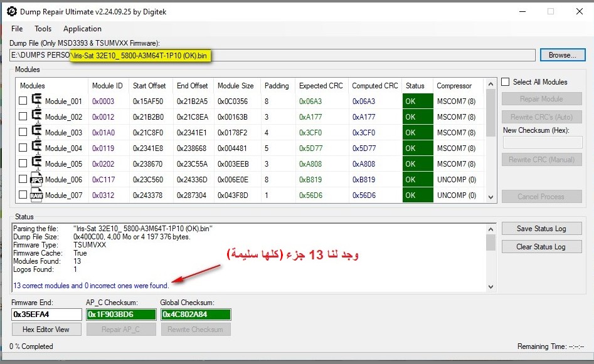The width and height of the screenshot is (594, 364).
Task: Click the Dump File path field
Action: coord(272,55)
